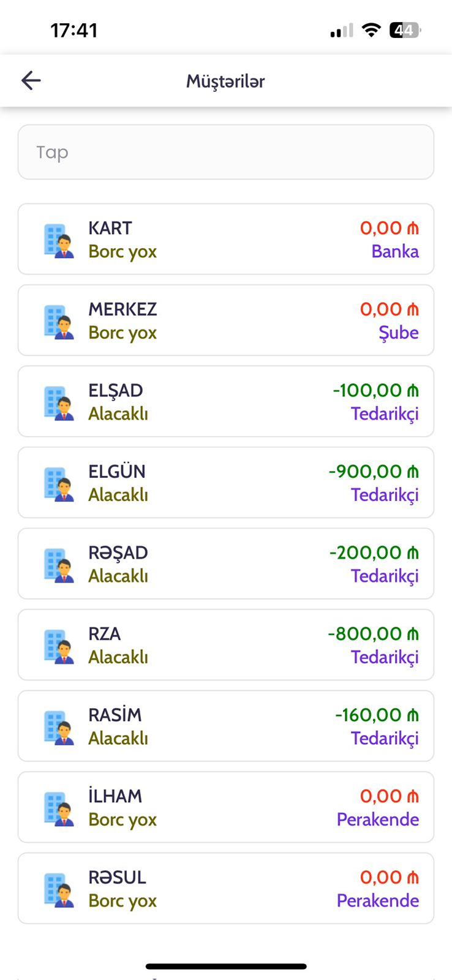This screenshot has height=980, width=452.
Task: Open the MERKEZ customer name
Action: [122, 309]
